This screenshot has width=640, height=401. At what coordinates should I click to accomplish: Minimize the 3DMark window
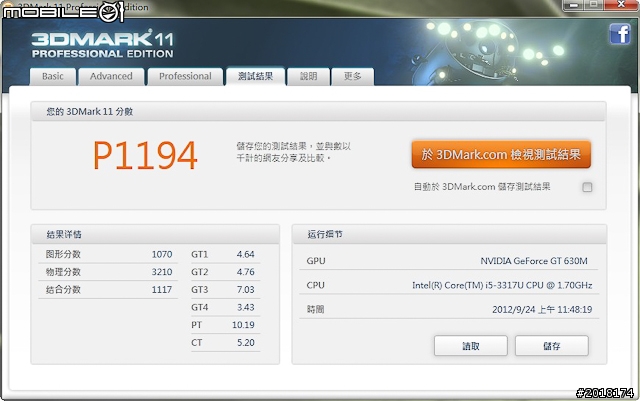pyautogui.click(x=574, y=5)
